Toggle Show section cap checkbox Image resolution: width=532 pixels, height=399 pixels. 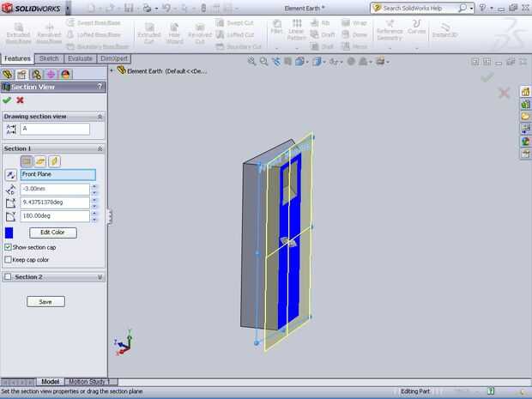pyautogui.click(x=8, y=247)
